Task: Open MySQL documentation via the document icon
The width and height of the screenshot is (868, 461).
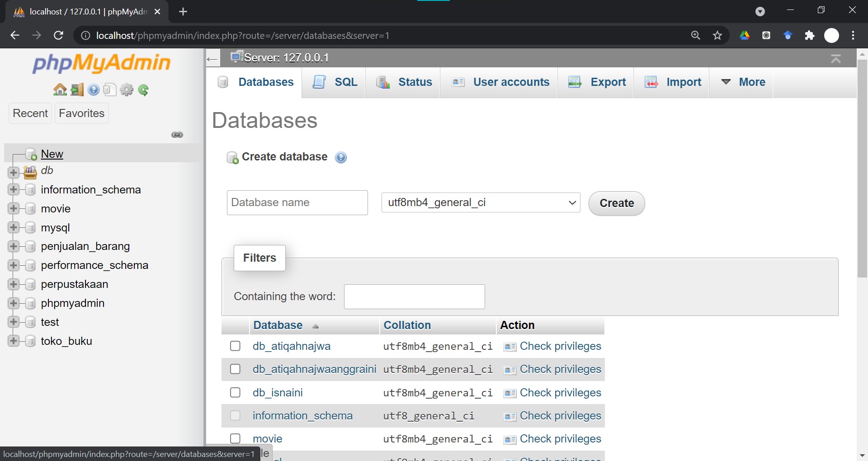Action: pyautogui.click(x=109, y=89)
